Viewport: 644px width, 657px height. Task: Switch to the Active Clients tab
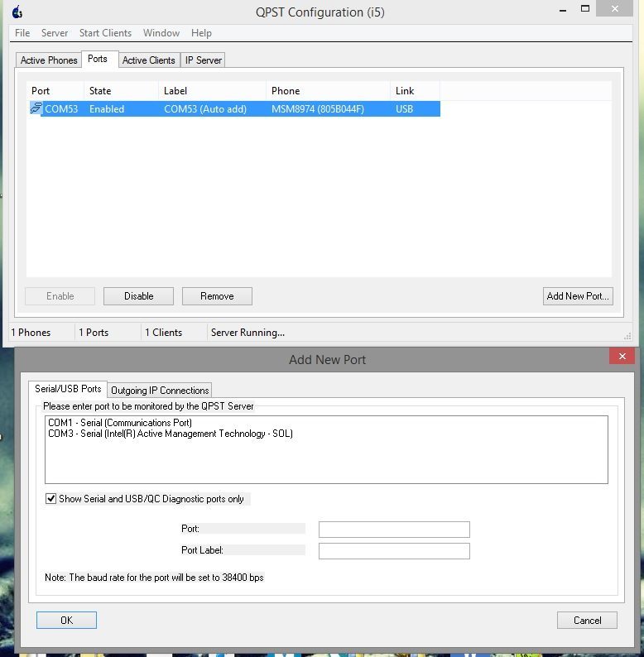click(149, 60)
